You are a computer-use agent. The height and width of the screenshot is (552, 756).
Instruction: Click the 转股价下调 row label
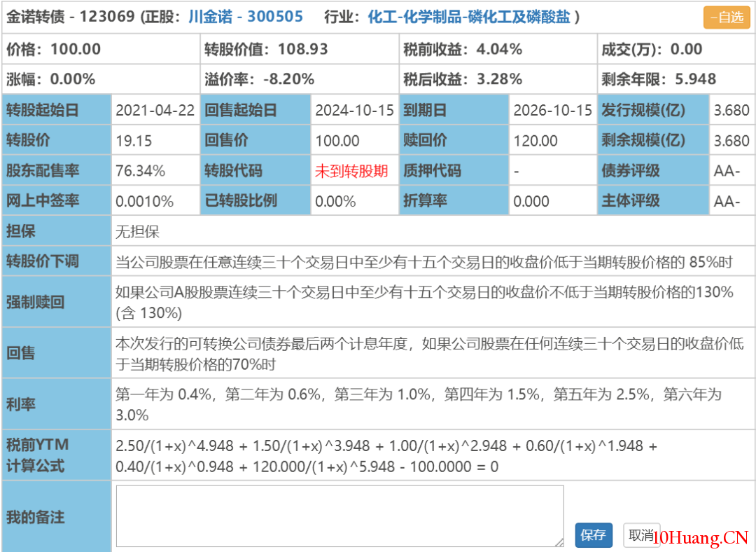(57, 261)
